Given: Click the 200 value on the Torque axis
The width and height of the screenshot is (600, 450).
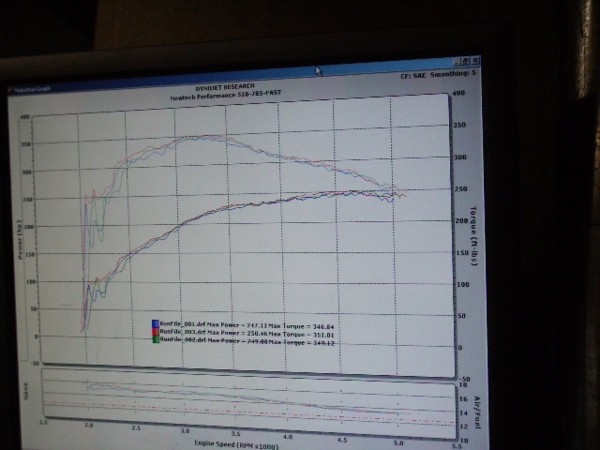Looking at the screenshot, I should pyautogui.click(x=462, y=220).
